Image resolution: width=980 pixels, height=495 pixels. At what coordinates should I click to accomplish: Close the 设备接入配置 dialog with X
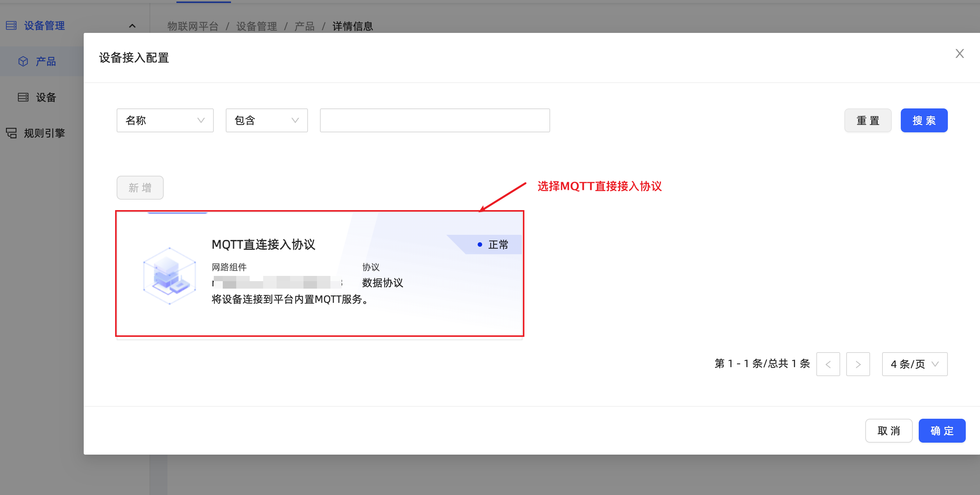959,53
